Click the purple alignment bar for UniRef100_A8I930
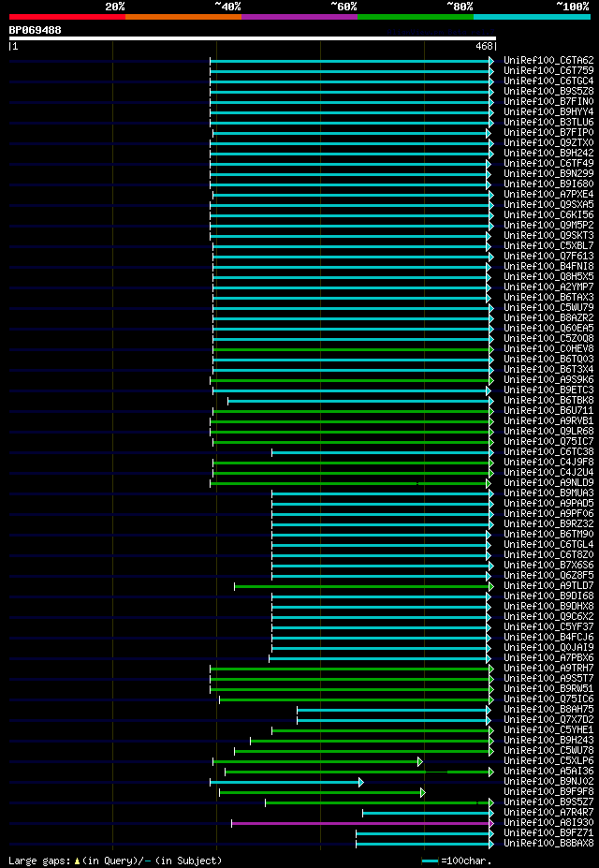This screenshot has height=868, width=599. pyautogui.click(x=362, y=823)
